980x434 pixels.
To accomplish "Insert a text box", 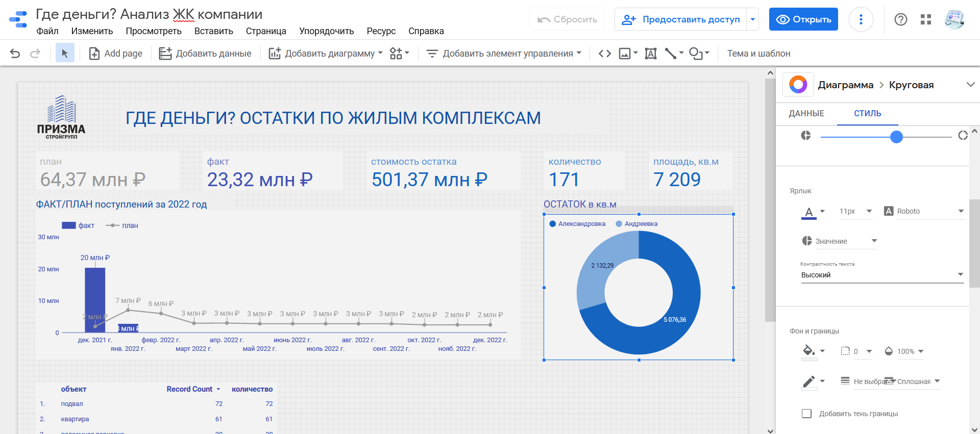I will [x=651, y=53].
